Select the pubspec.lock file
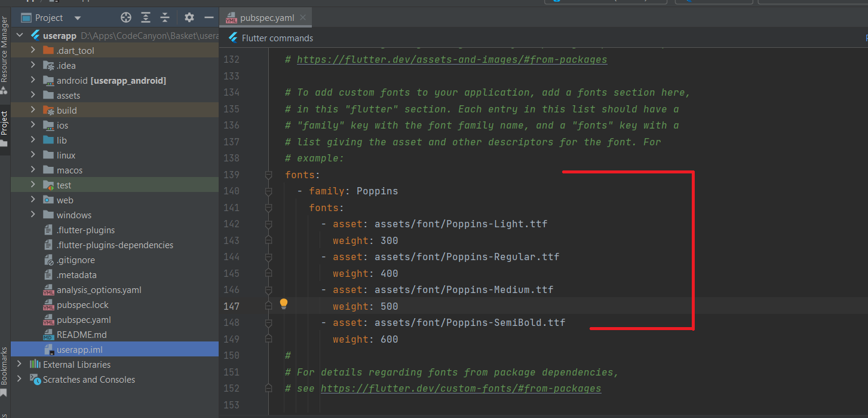Viewport: 868px width, 418px height. 82,305
